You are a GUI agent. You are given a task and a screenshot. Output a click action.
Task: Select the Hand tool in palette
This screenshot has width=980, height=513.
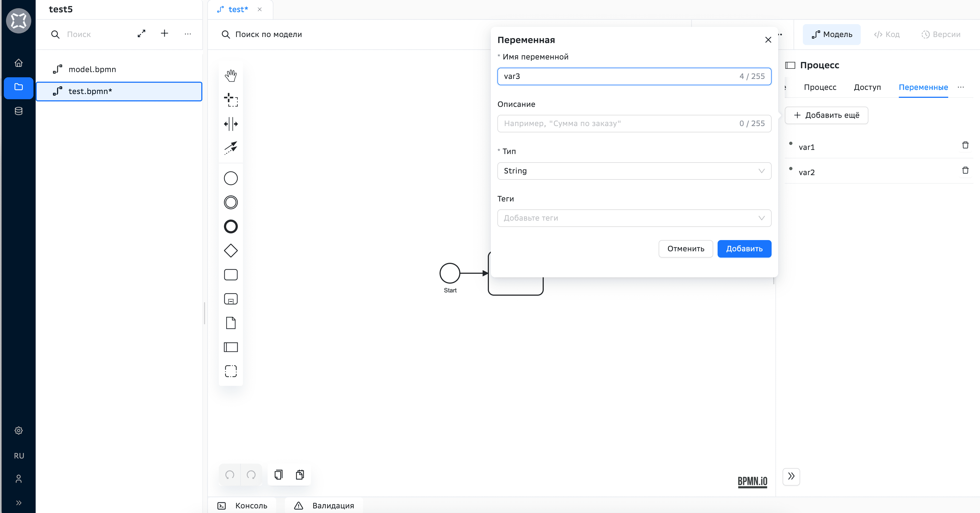(231, 76)
